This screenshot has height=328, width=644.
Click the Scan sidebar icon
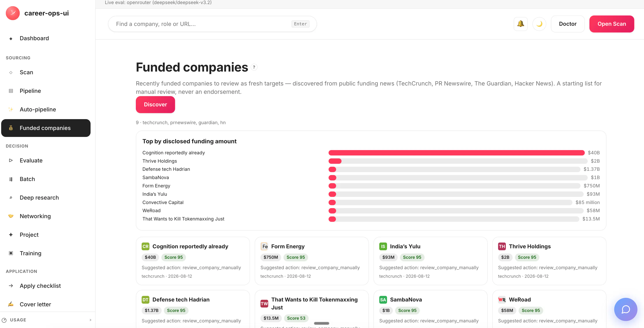[x=11, y=73]
